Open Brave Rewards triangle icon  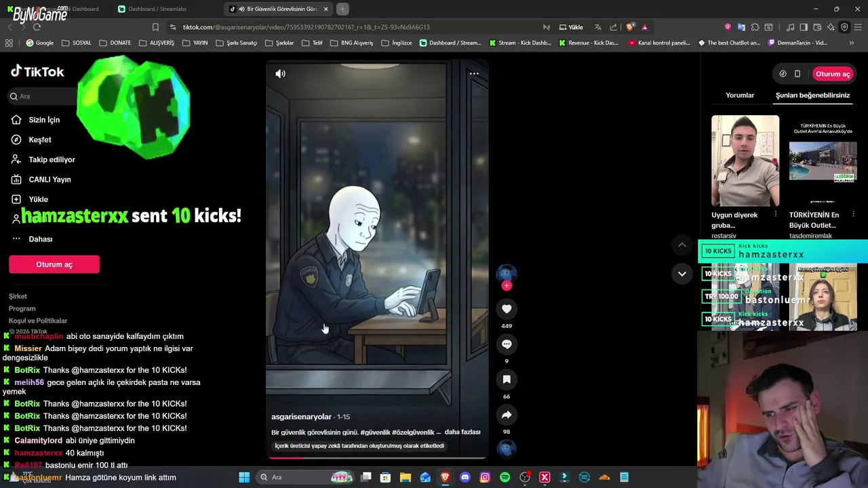[645, 27]
